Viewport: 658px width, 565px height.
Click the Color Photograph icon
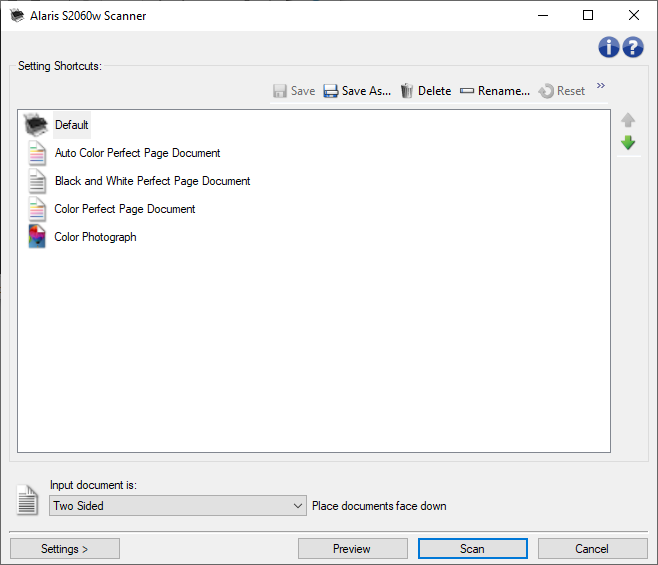pos(37,236)
